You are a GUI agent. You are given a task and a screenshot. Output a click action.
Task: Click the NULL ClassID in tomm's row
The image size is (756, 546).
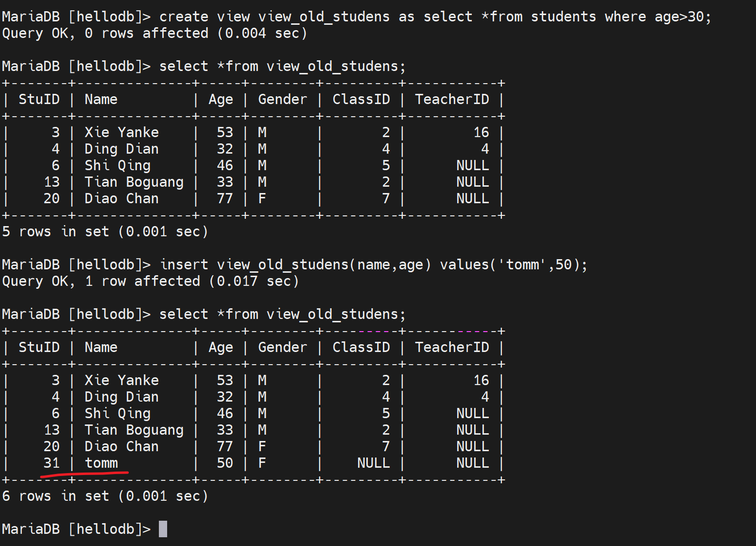[x=373, y=463]
